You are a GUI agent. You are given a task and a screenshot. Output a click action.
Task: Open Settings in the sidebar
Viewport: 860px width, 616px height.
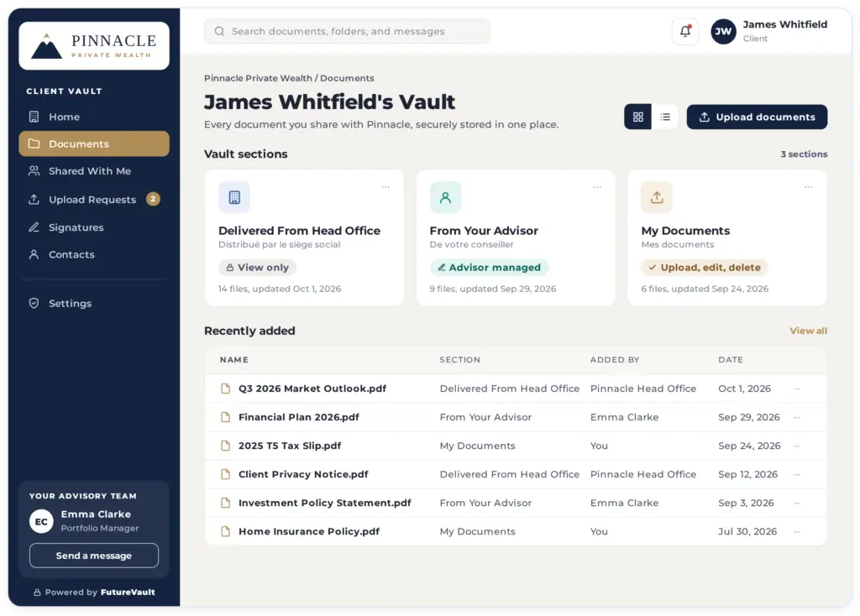94,303
